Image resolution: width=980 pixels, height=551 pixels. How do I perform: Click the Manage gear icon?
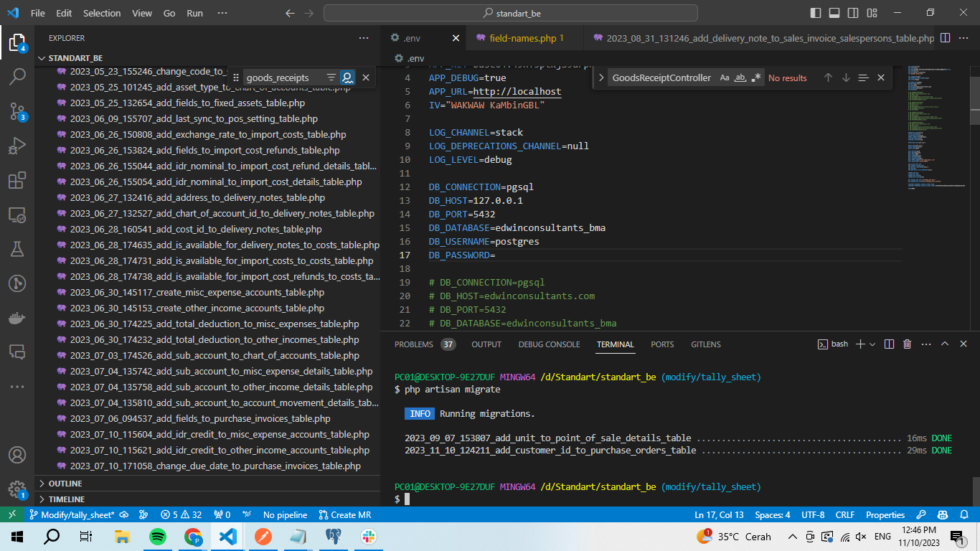click(x=17, y=489)
